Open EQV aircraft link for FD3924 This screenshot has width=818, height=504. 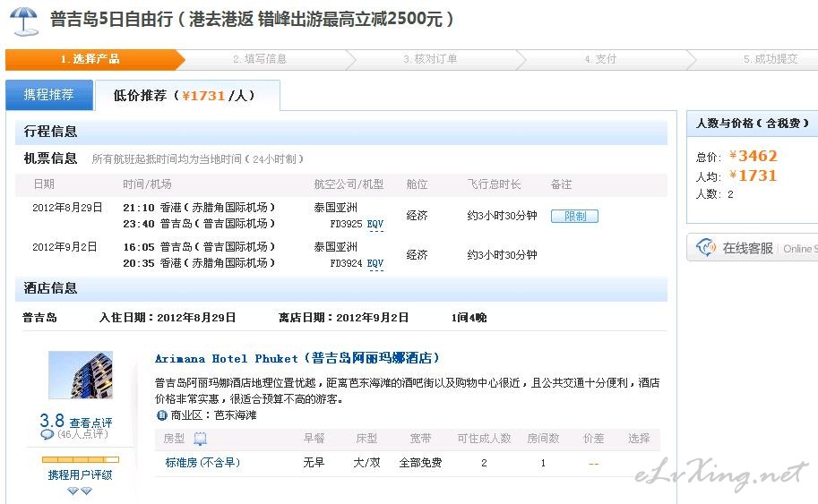click(x=375, y=264)
